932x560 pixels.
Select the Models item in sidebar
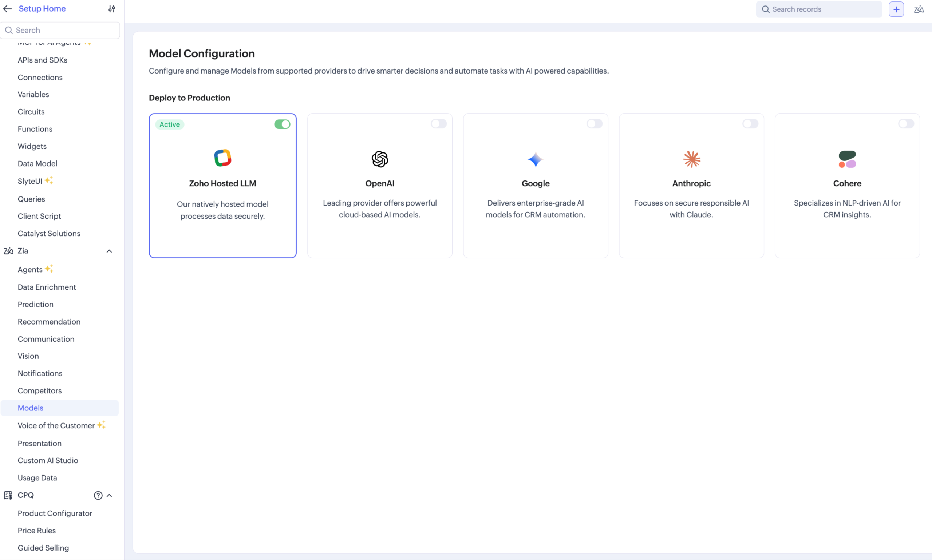pyautogui.click(x=60, y=408)
